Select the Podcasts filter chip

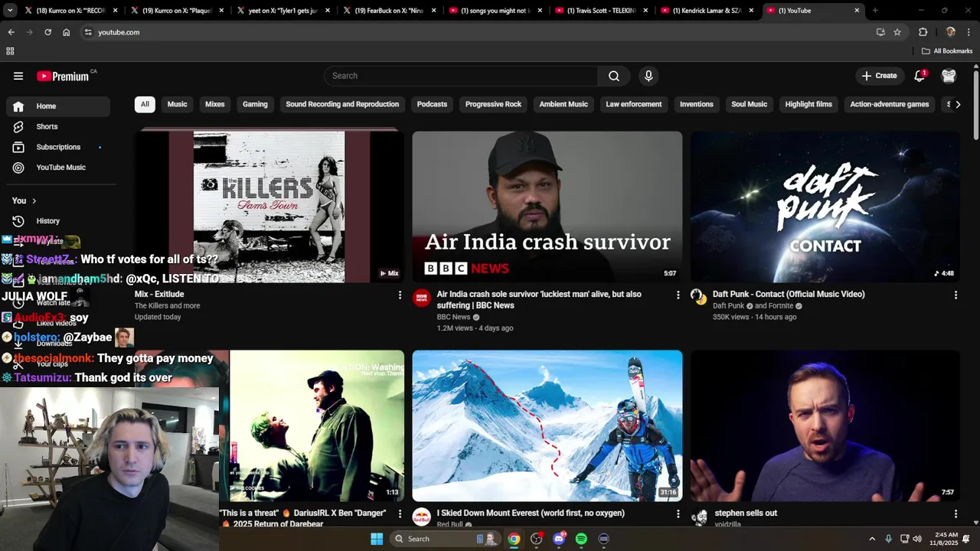click(432, 104)
